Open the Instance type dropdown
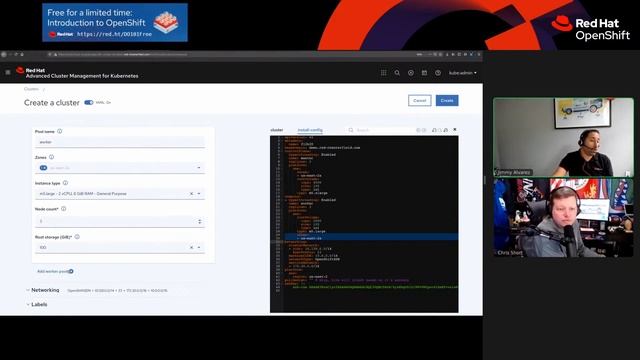 [x=199, y=193]
